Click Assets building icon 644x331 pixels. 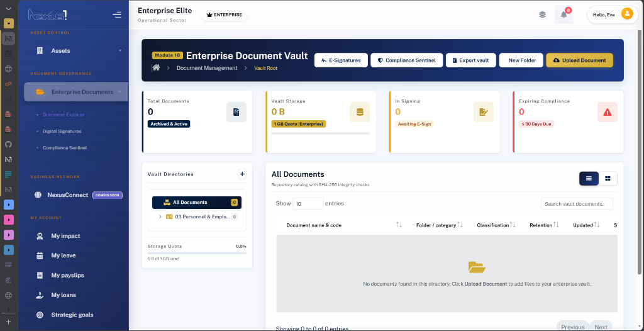(x=40, y=51)
